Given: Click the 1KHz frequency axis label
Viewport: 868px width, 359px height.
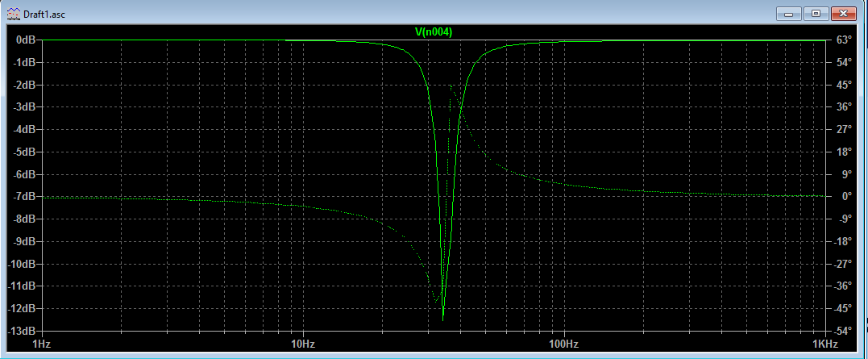Looking at the screenshot, I should (x=825, y=344).
